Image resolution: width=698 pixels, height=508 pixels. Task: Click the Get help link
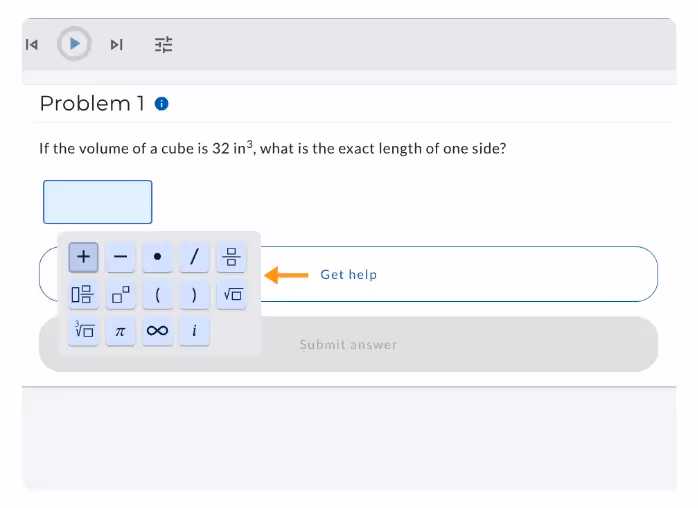[x=349, y=275]
